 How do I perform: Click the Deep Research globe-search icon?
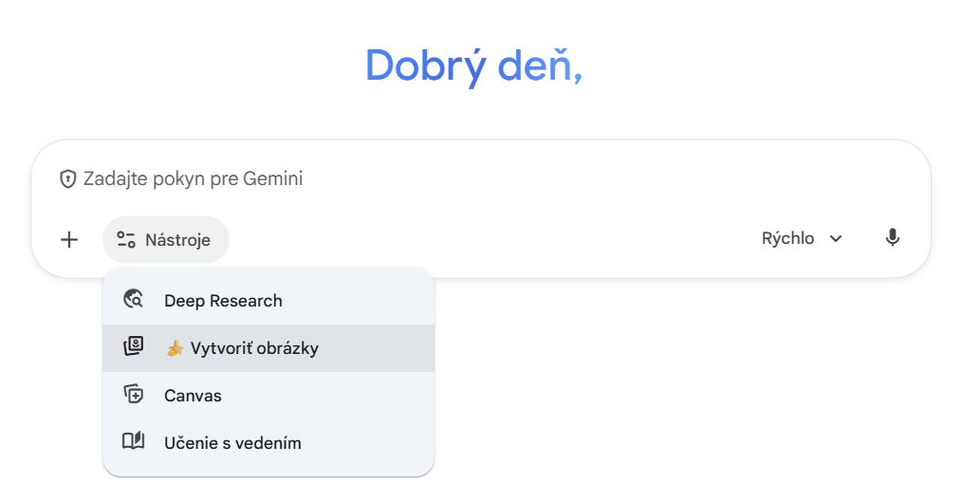click(134, 300)
